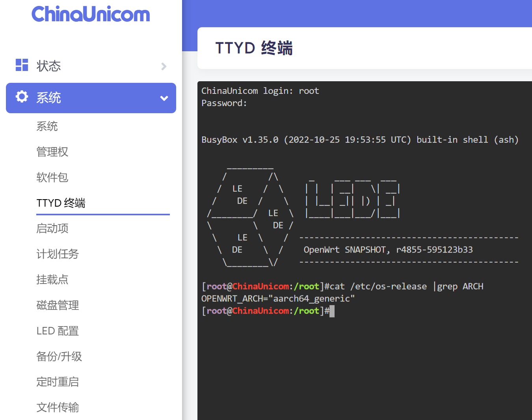The image size is (532, 420).
Task: Navigate to 计划任务
Action: point(58,254)
